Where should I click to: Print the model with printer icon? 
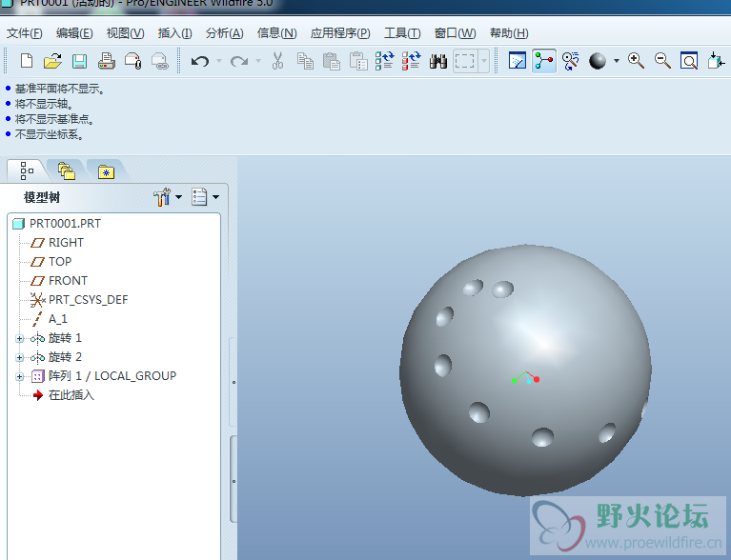(107, 61)
